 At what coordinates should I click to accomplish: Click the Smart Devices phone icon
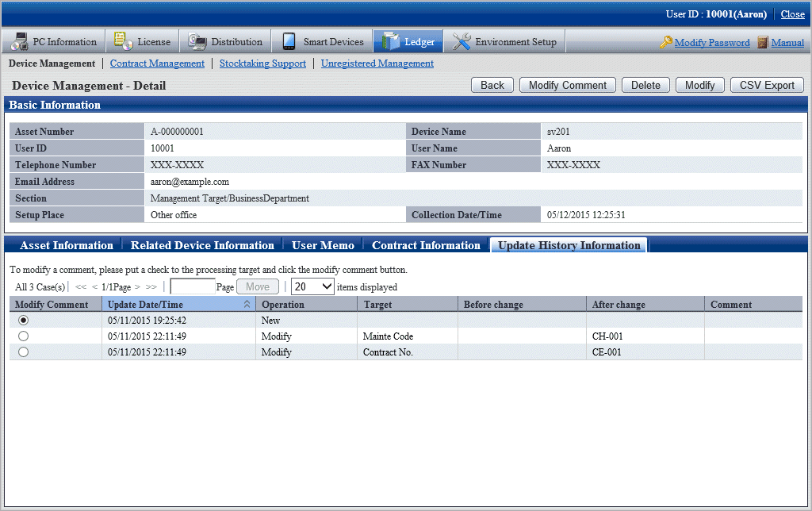[289, 42]
